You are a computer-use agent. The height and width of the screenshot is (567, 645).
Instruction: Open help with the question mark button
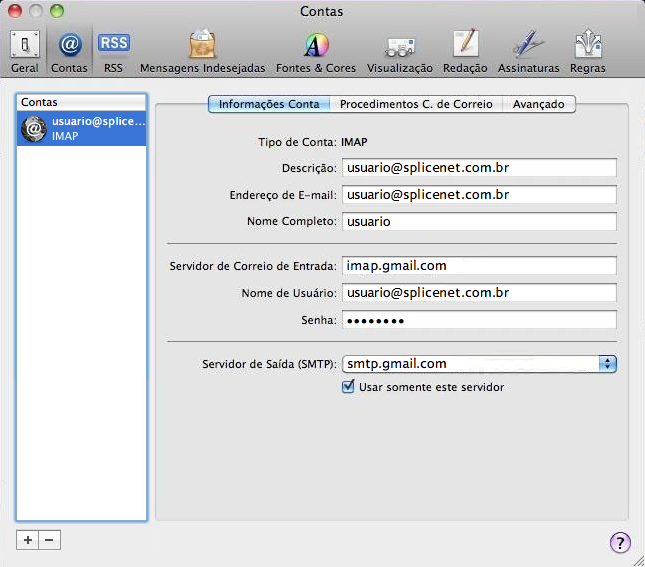[x=620, y=542]
